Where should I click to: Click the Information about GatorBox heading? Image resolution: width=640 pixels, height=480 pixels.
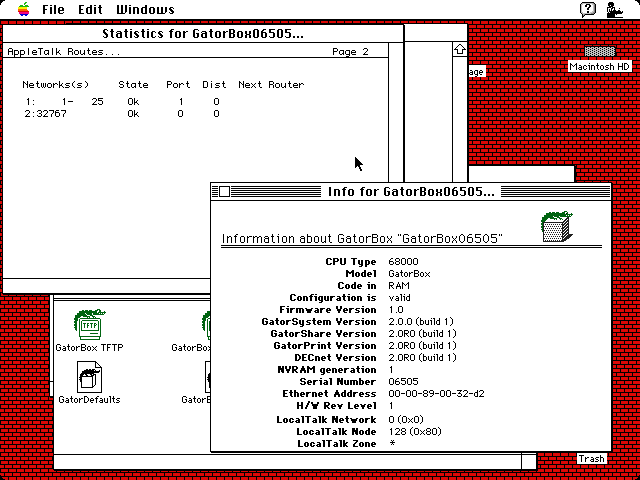tap(362, 239)
